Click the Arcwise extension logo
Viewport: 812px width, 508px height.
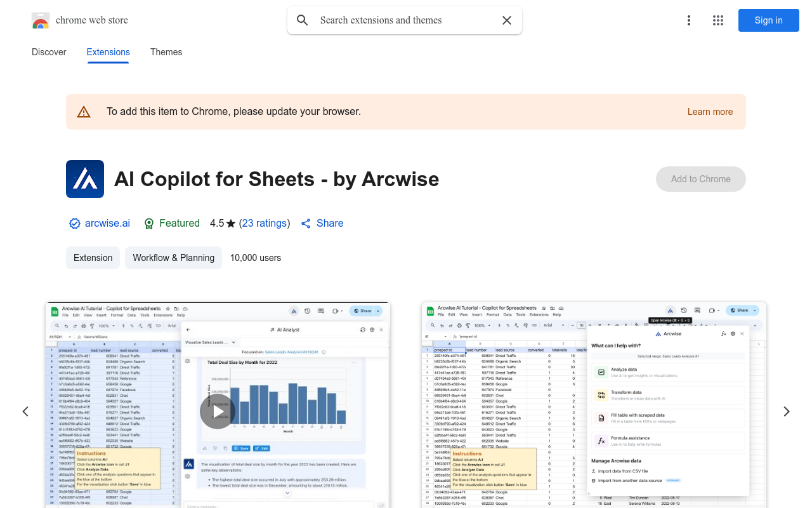click(x=85, y=179)
